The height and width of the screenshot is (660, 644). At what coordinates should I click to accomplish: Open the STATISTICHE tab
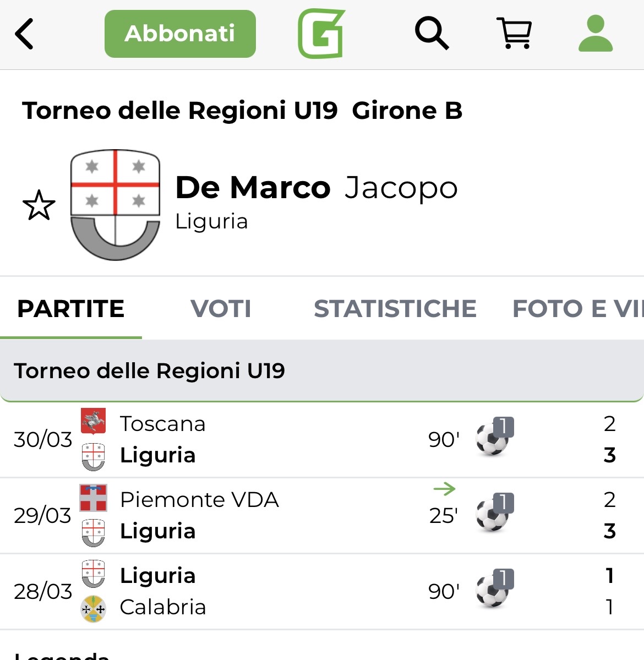(395, 309)
